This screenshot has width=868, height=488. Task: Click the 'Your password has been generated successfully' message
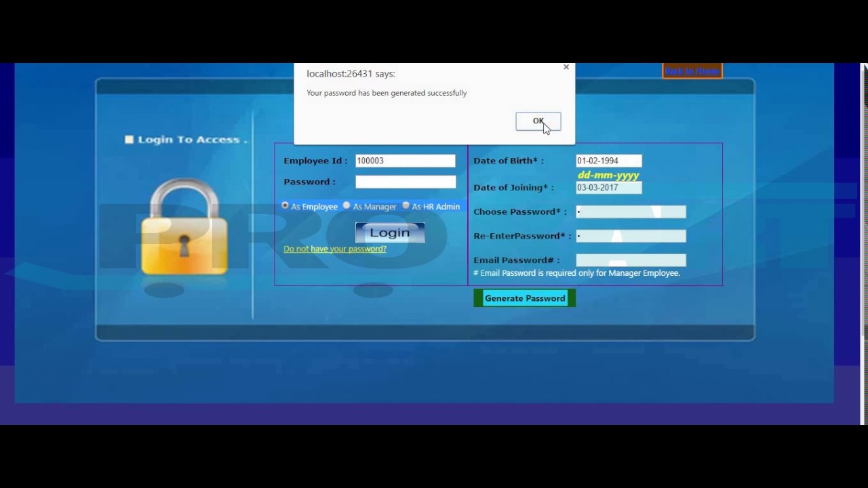[387, 93]
